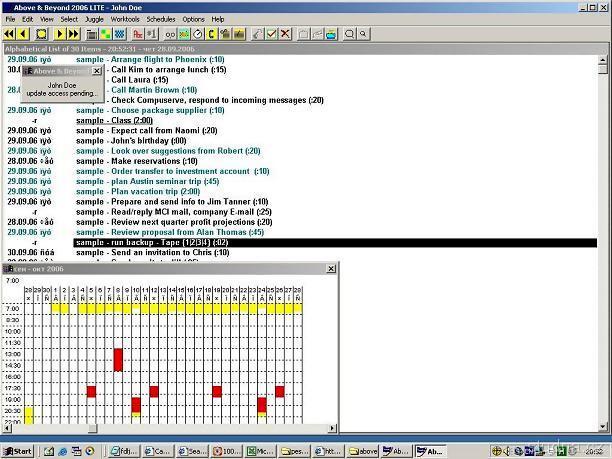Click the red Abc alphabetical list icon
Image resolution: width=612 pixels, height=459 pixels.
138,34
